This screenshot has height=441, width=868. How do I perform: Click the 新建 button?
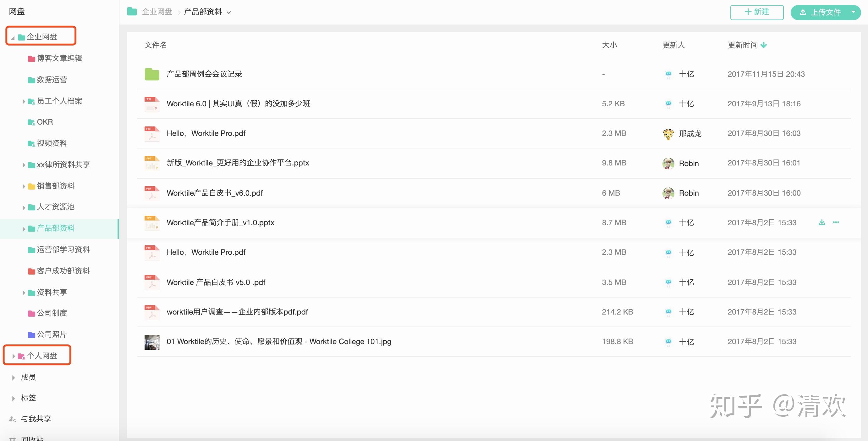point(757,12)
